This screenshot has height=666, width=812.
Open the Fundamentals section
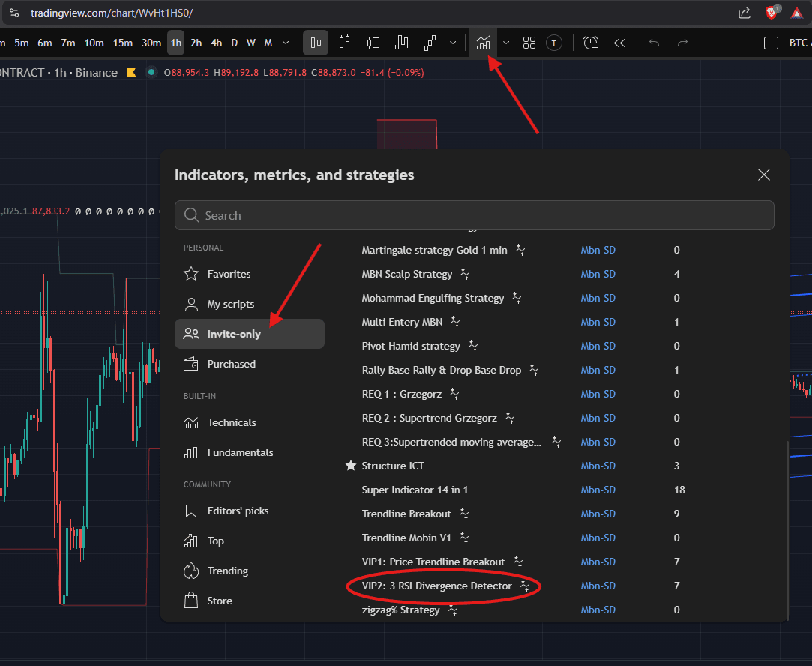[250, 453]
